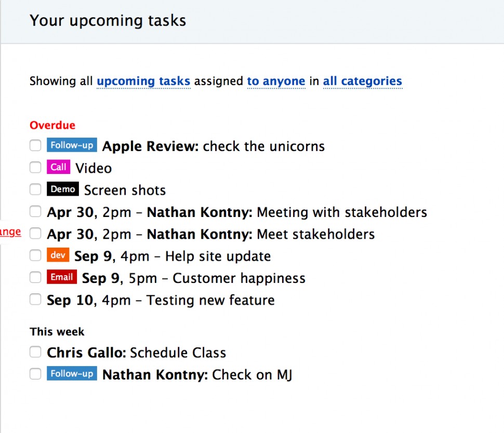Viewport: 504px width, 433px height.
Task: Click the red Email category tag
Action: [x=61, y=277]
